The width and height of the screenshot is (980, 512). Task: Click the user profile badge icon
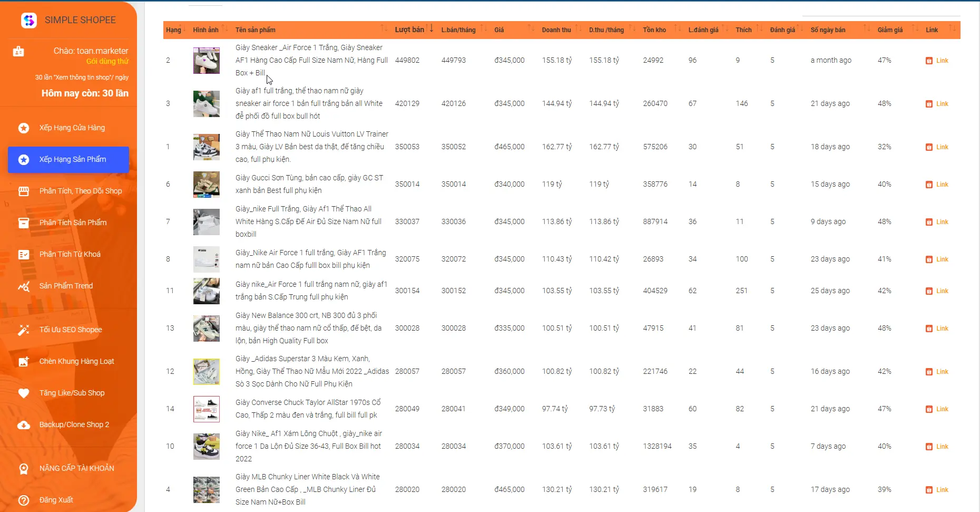[x=18, y=51]
